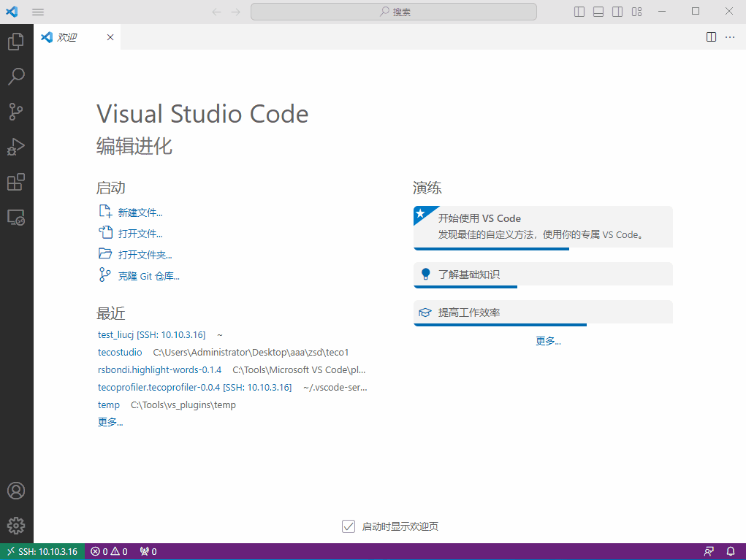Click the forwarded ports status item
Screen dimensions: 746x560
click(148, 551)
